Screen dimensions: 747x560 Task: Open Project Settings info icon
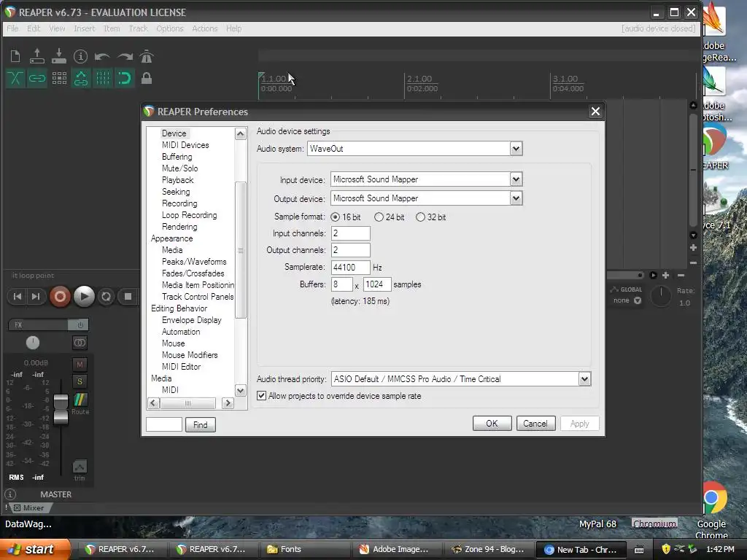tap(80, 57)
